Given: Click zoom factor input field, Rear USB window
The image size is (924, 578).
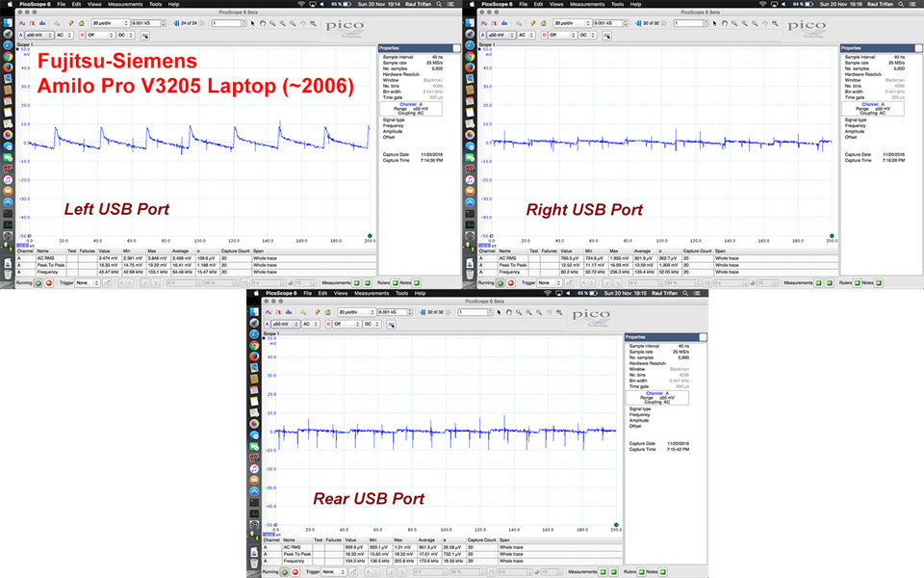Looking at the screenshot, I should pyautogui.click(x=475, y=312).
